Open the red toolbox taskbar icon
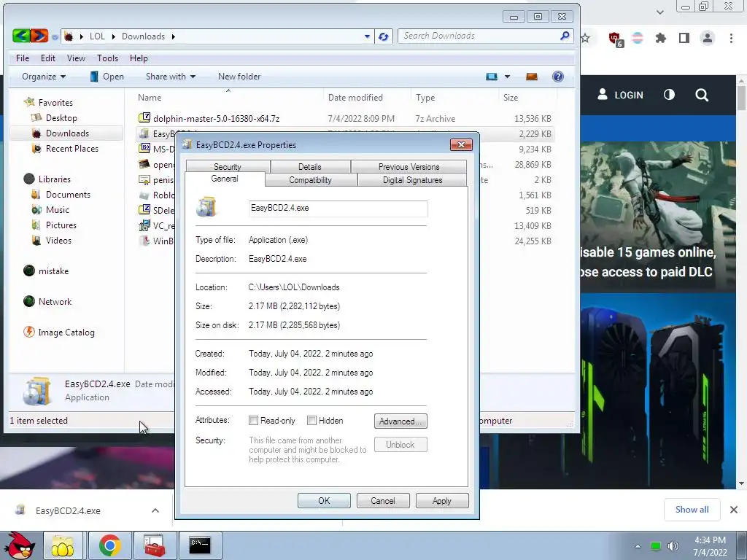 tap(155, 545)
